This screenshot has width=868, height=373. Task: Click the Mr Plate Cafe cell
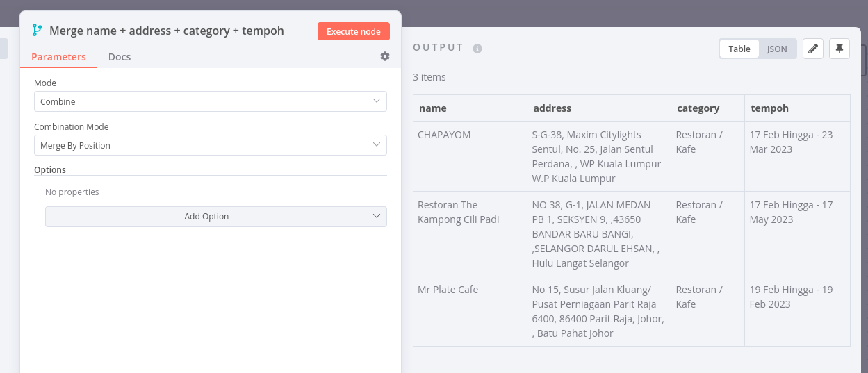tap(448, 290)
